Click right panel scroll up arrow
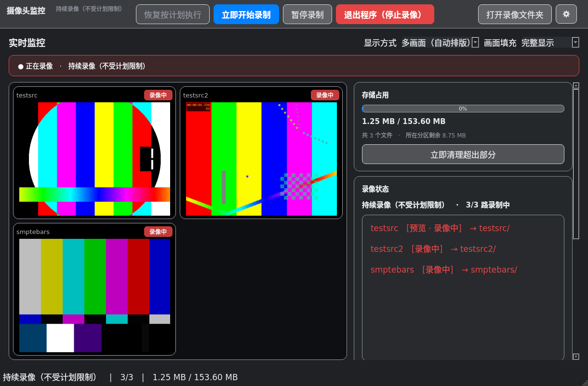588x386 pixels. [576, 85]
